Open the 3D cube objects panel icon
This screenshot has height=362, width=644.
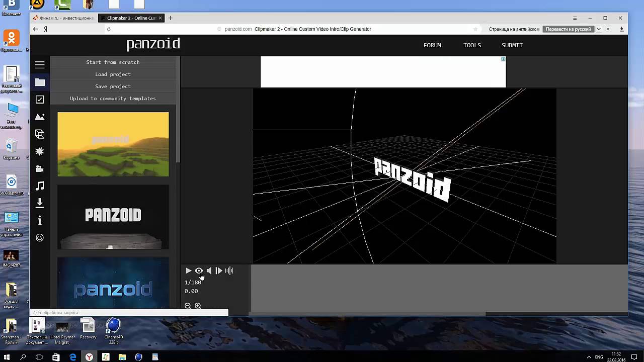(x=40, y=134)
